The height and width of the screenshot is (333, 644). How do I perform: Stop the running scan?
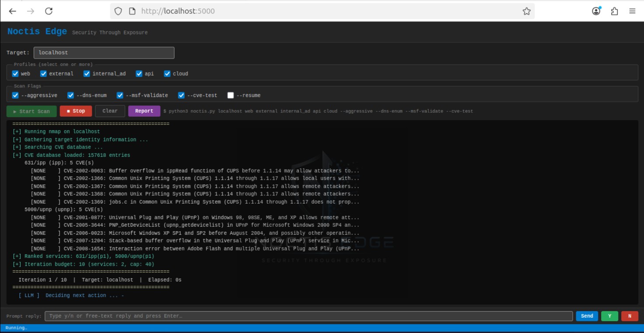point(76,111)
